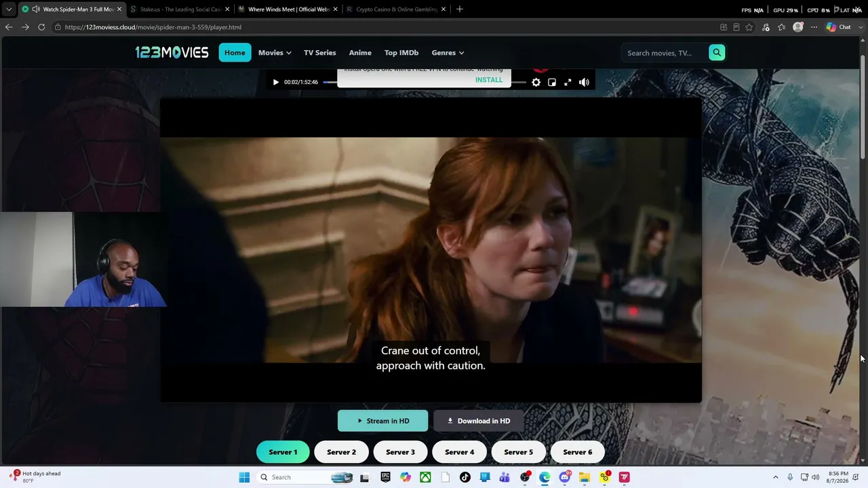This screenshot has width=868, height=488.
Task: Open the Copilot Chat button
Action: (839, 27)
